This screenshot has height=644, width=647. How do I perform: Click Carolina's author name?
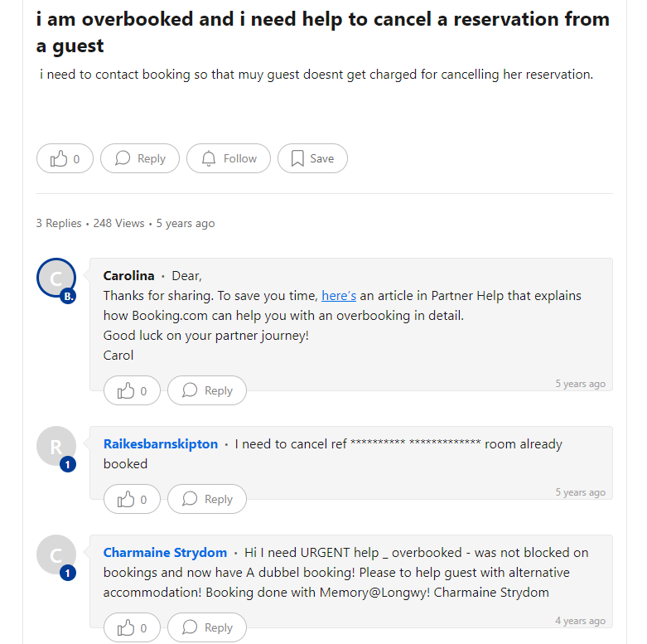(x=128, y=276)
